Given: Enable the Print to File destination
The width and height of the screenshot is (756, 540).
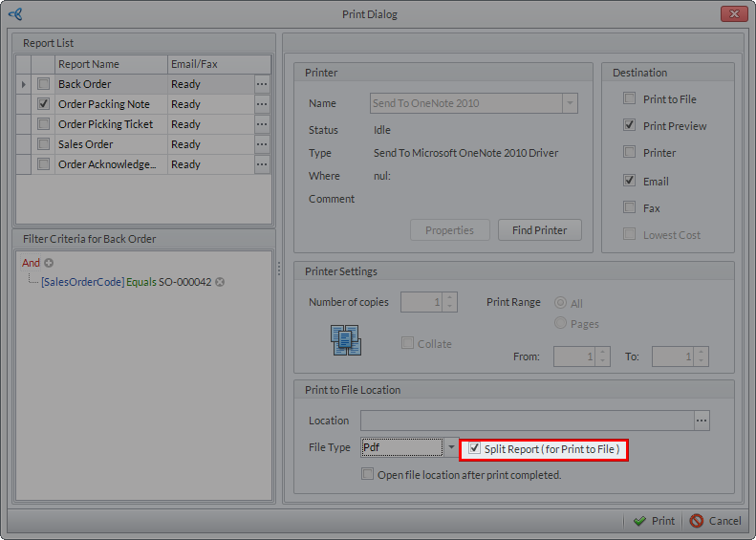Looking at the screenshot, I should click(629, 98).
